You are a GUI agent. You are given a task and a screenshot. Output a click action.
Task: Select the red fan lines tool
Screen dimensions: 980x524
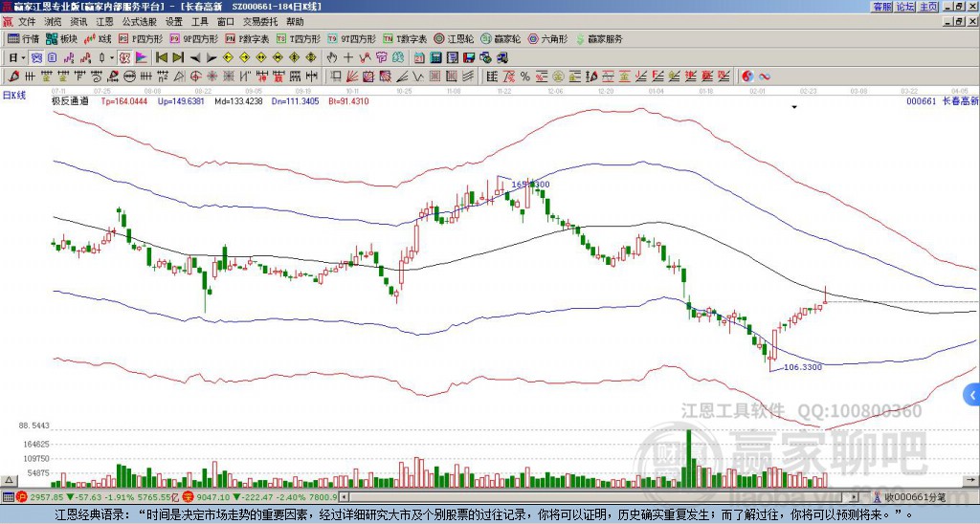(352, 76)
